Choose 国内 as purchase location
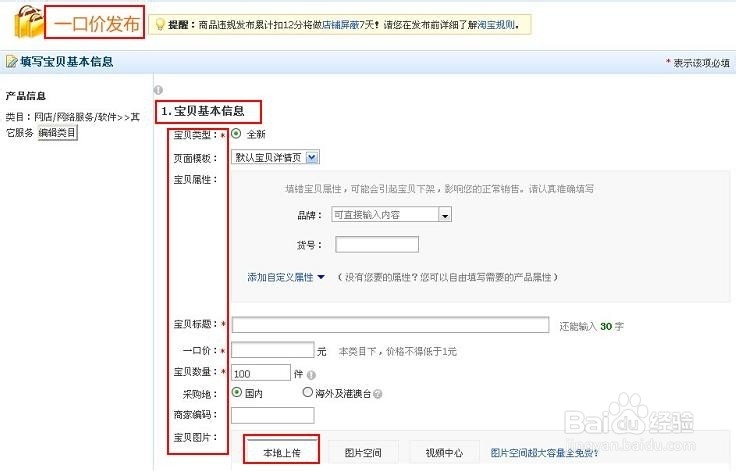This screenshot has height=471, width=736. [237, 392]
